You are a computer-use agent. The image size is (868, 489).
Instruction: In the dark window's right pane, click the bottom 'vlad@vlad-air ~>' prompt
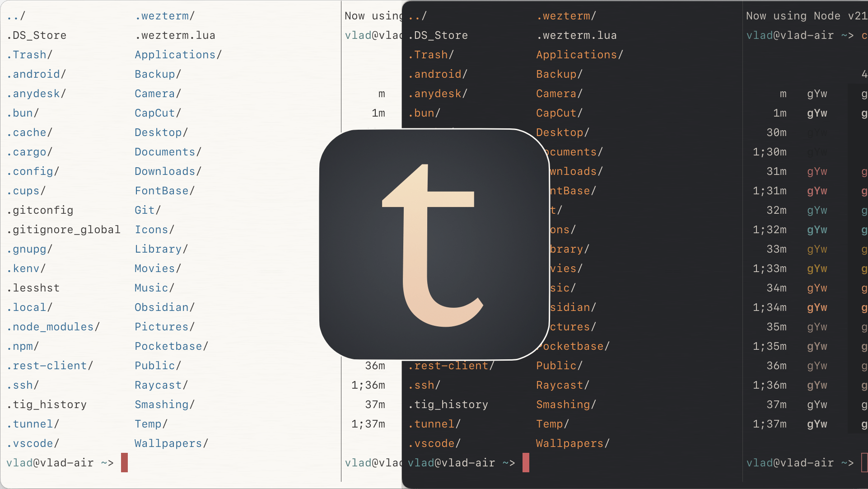pos(800,463)
